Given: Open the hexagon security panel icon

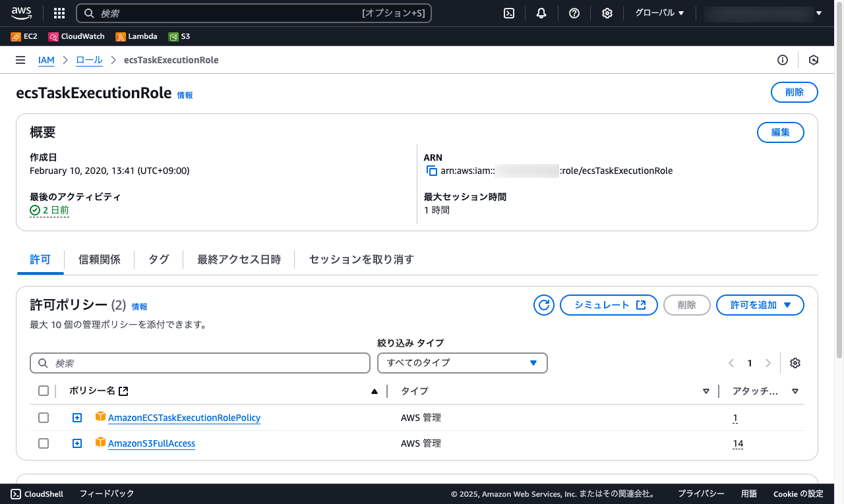Looking at the screenshot, I should coord(814,60).
